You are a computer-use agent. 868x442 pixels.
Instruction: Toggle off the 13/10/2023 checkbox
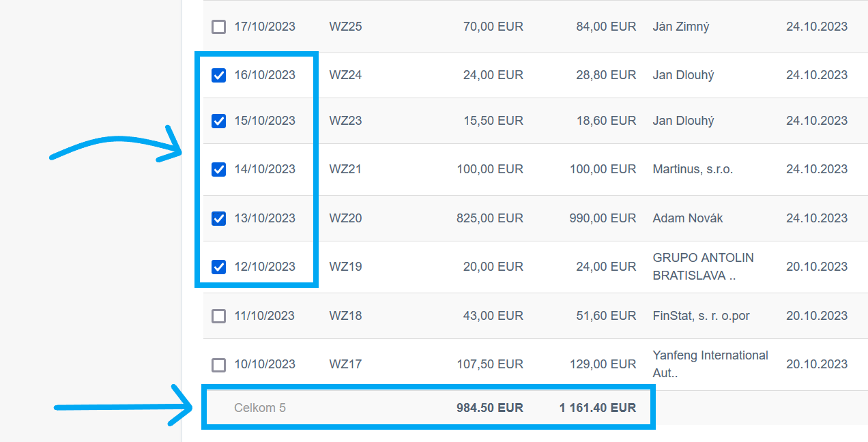point(218,218)
